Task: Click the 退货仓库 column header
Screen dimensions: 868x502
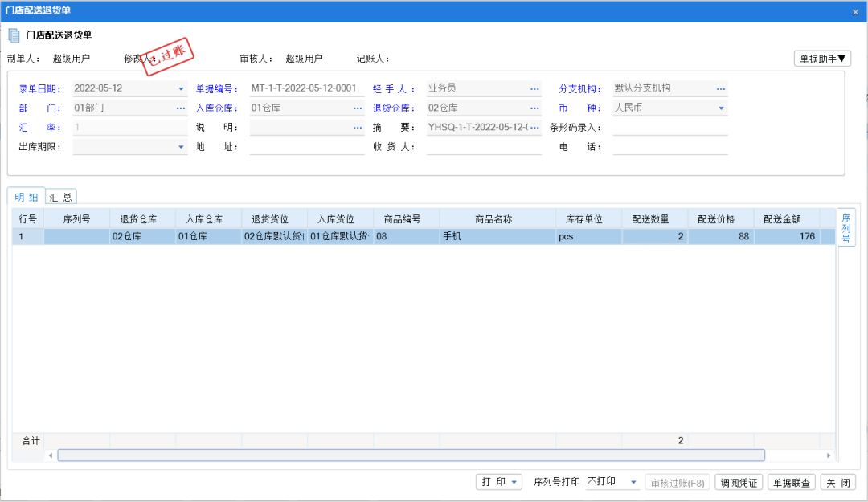Action: tap(143, 219)
